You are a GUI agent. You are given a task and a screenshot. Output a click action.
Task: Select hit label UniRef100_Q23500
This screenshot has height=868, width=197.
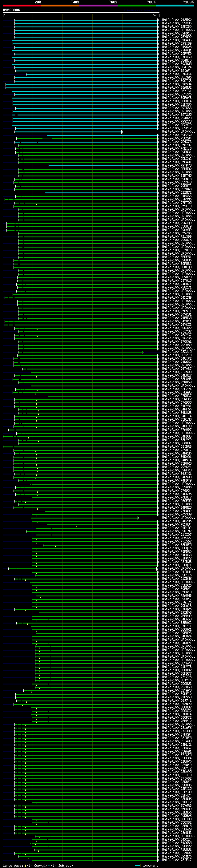(176, 372)
